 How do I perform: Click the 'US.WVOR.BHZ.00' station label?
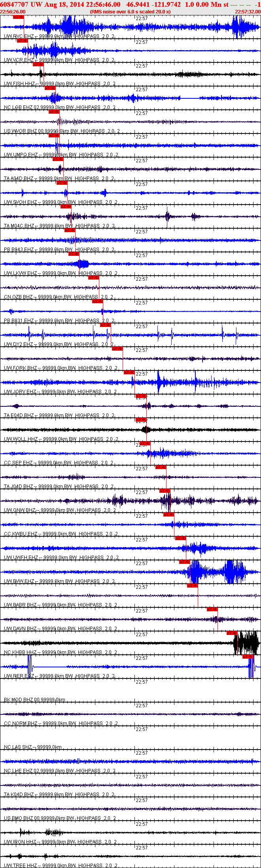(24, 131)
